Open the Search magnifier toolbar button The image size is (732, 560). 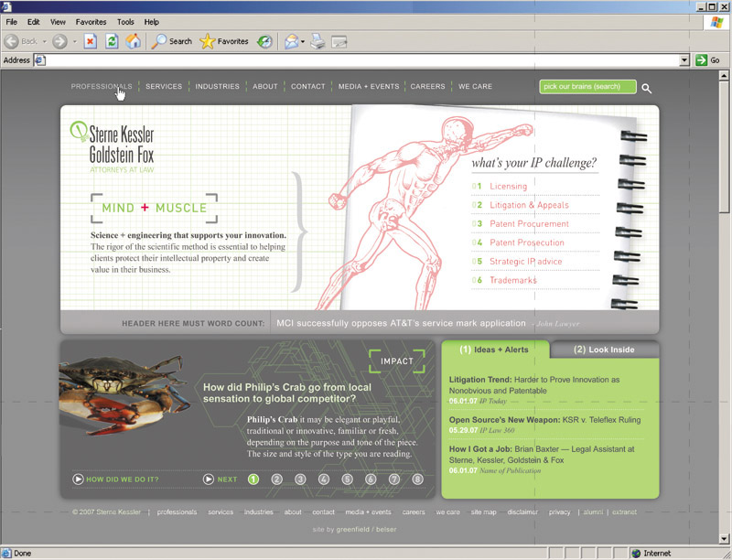coord(171,41)
